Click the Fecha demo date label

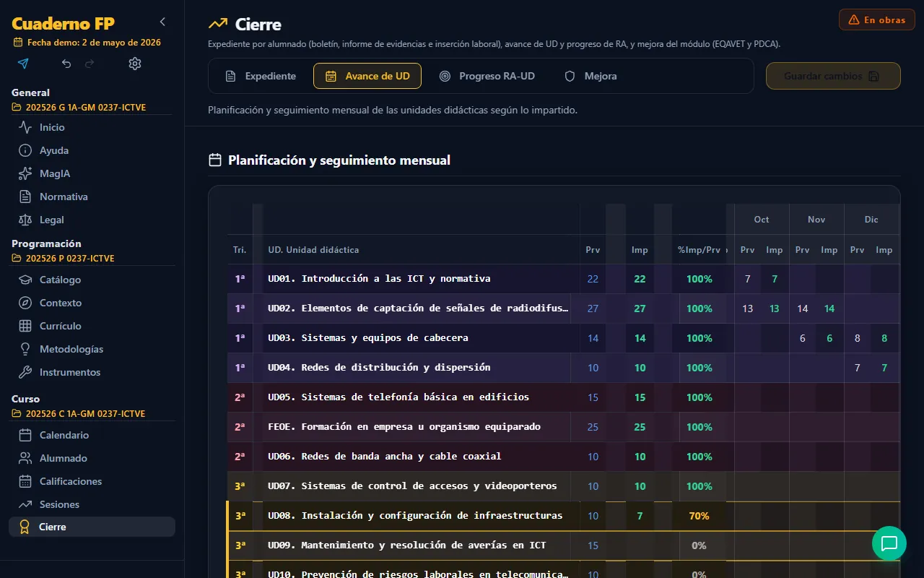[x=87, y=43]
